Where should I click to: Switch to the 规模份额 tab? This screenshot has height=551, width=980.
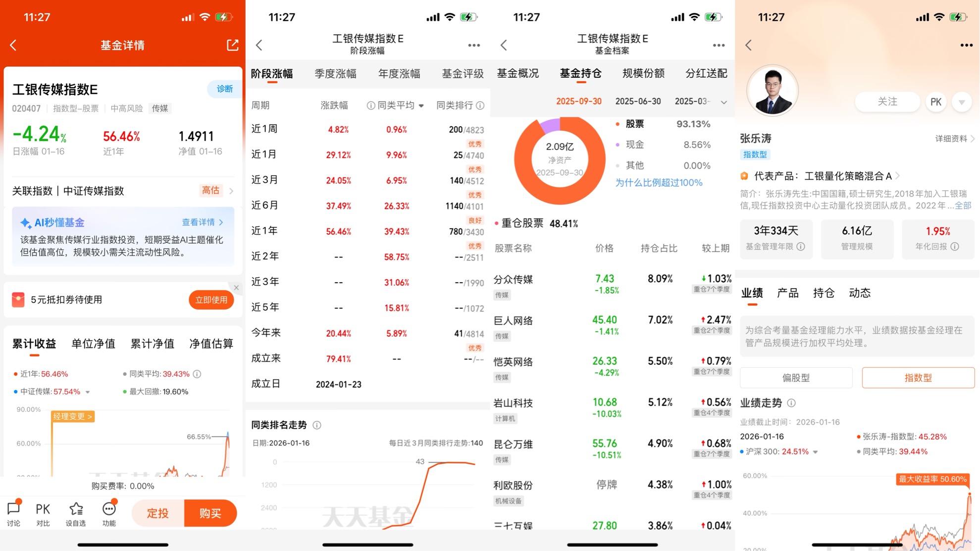coord(643,74)
